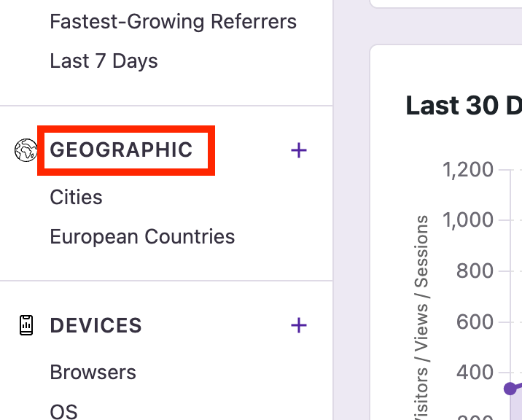This screenshot has width=522, height=420.
Task: Open the European Countries report
Action: click(142, 237)
